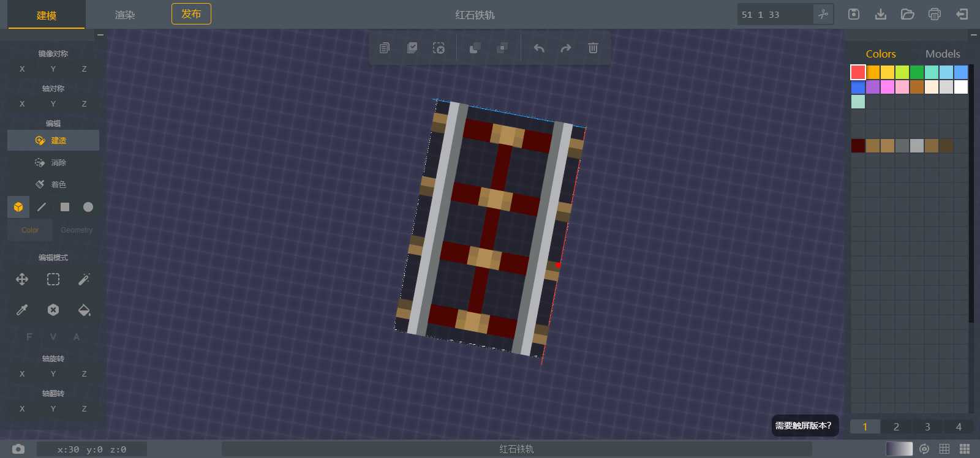980x458 pixels.
Task: Toggle 镜像对称 Z axis
Action: (x=84, y=69)
